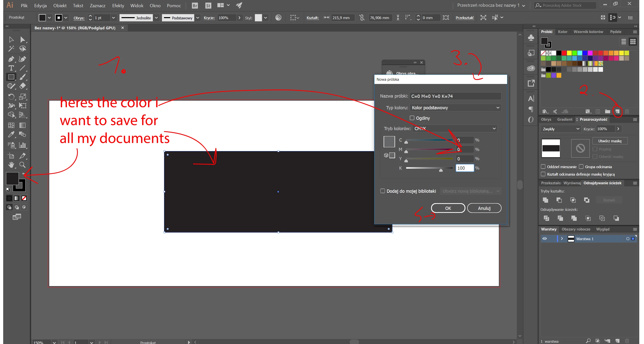Select the Pen tool

tap(11, 59)
